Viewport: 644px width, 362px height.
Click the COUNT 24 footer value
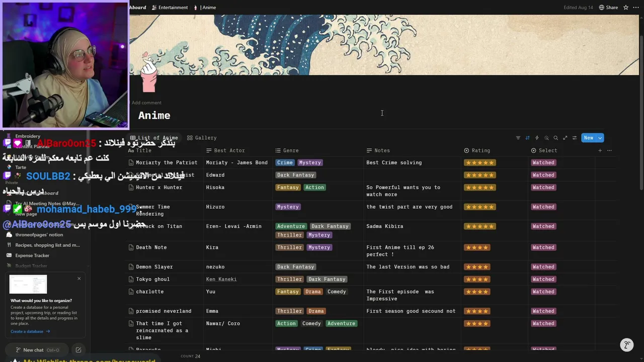(191, 356)
